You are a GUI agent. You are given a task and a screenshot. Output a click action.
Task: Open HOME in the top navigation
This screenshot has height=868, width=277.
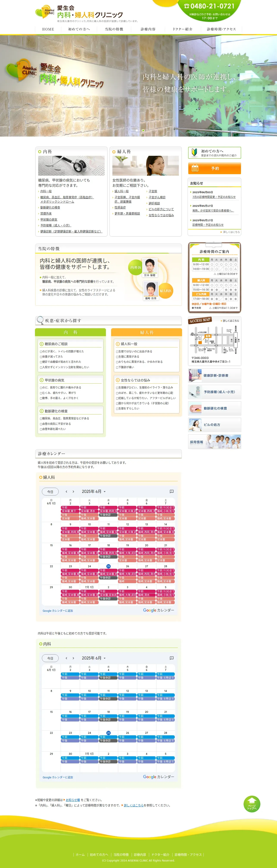click(x=48, y=29)
